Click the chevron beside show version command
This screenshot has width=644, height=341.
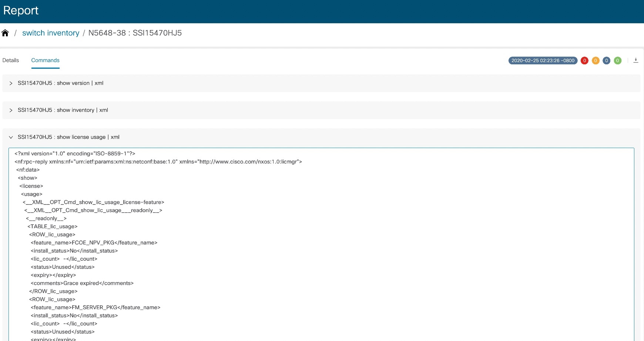point(11,83)
